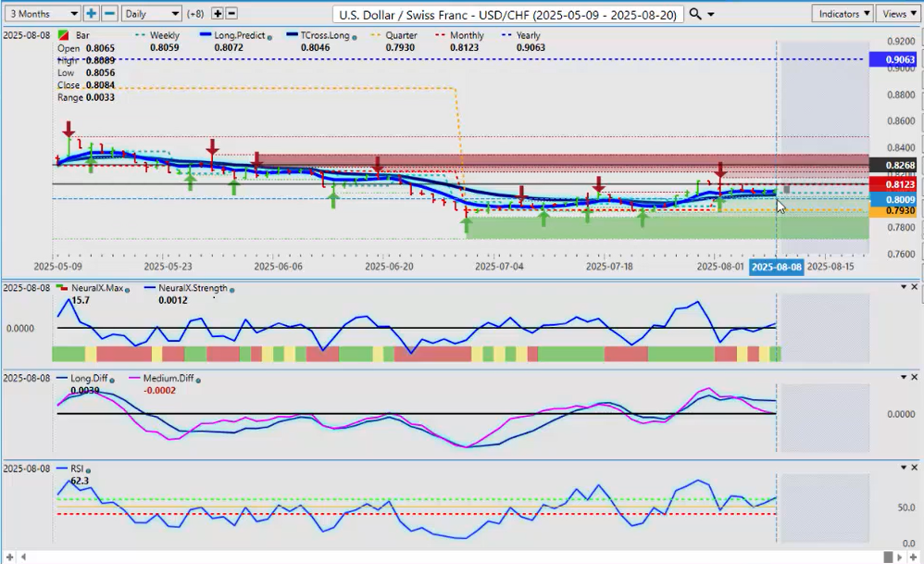Click the horizontal scrollbar thumb at bottom
The height and width of the screenshot is (564, 924).
coord(887,557)
